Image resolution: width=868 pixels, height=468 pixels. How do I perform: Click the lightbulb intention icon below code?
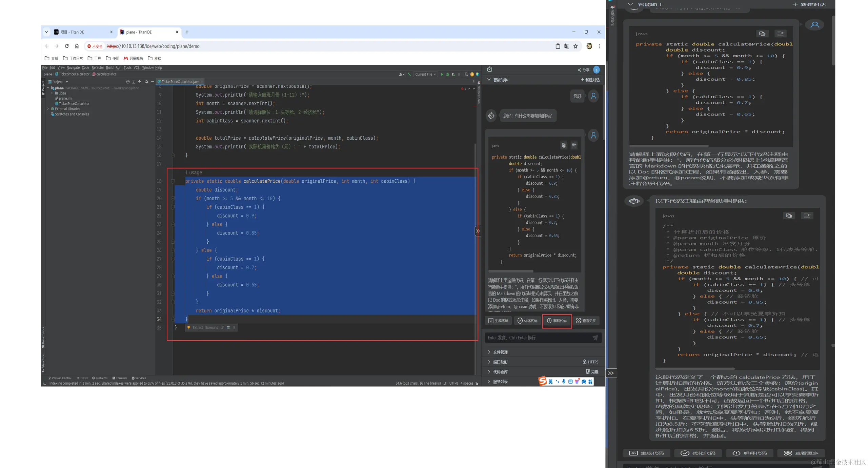188,327
